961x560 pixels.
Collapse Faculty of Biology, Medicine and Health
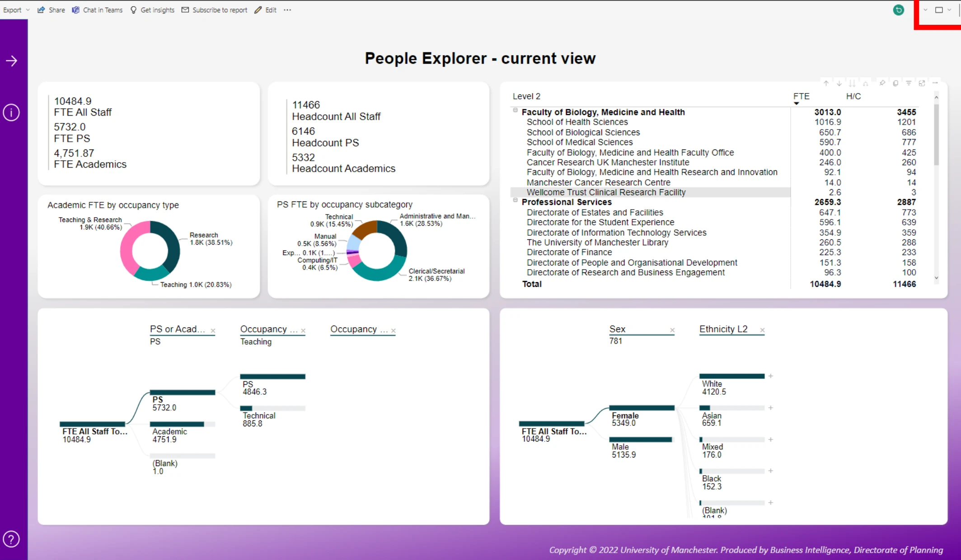[515, 110]
